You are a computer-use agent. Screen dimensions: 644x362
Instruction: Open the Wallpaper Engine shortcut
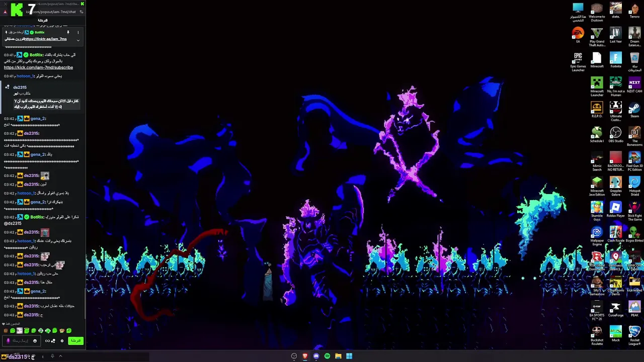(597, 236)
